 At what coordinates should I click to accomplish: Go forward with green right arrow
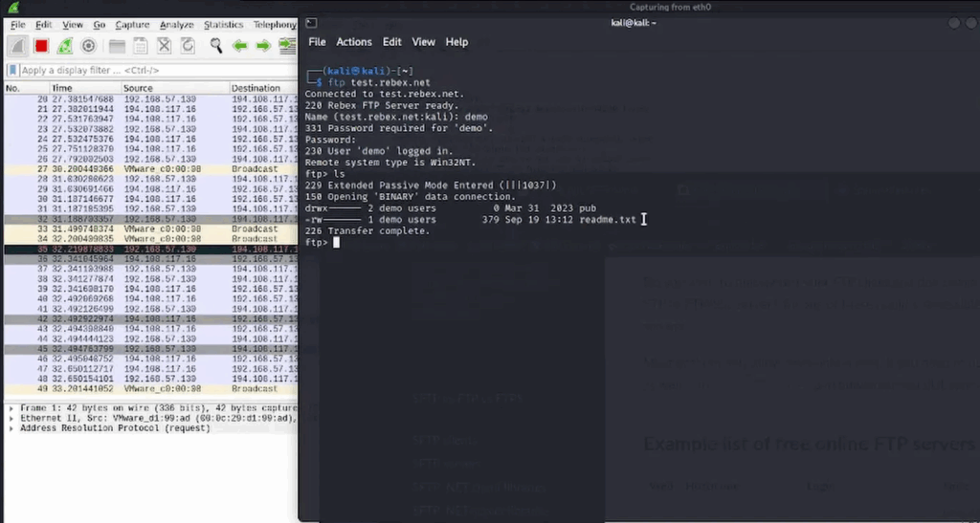point(263,45)
